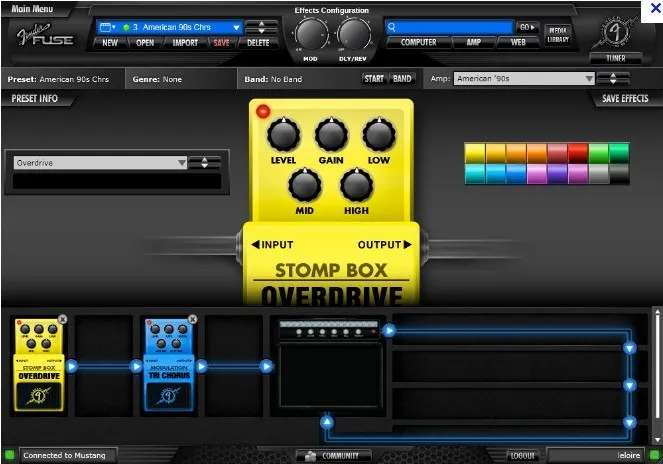This screenshot has height=464, width=663.
Task: Select the blue Tri Chorus pedal thumbnail
Action: 169,365
